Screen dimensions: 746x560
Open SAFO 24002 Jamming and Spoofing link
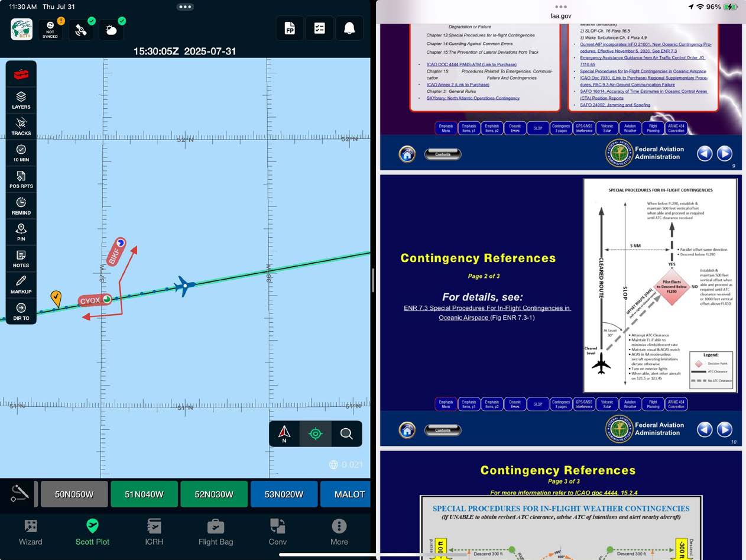(x=615, y=105)
